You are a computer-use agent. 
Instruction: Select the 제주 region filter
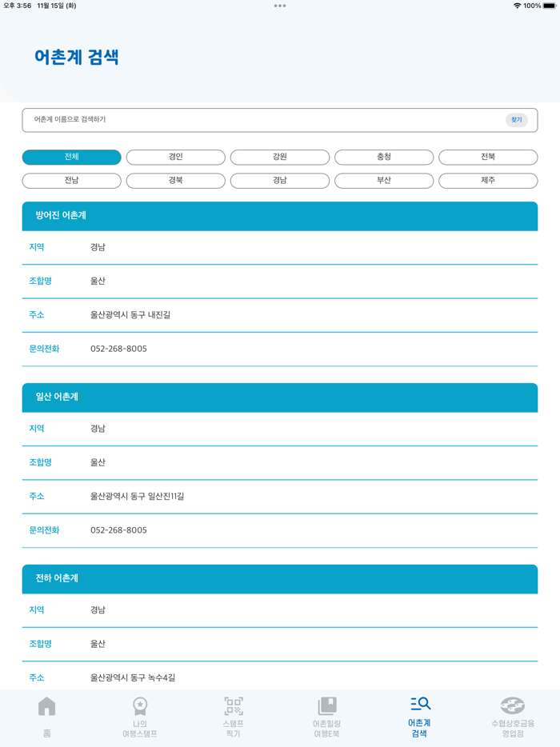coord(488,181)
